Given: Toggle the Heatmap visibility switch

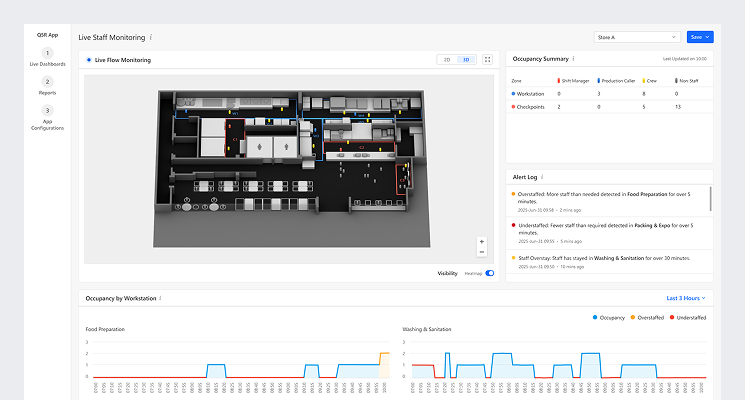Looking at the screenshot, I should tap(490, 272).
